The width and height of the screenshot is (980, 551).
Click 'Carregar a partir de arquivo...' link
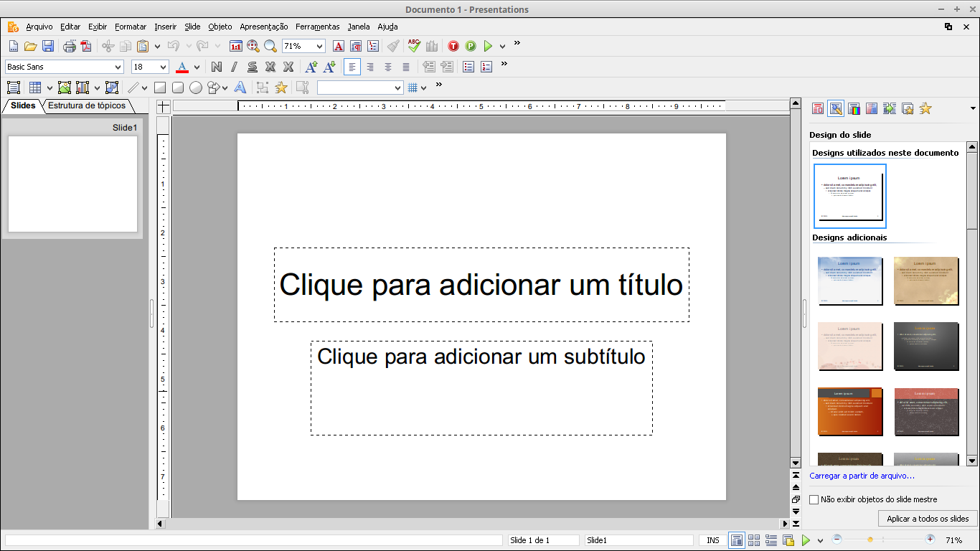coord(862,476)
